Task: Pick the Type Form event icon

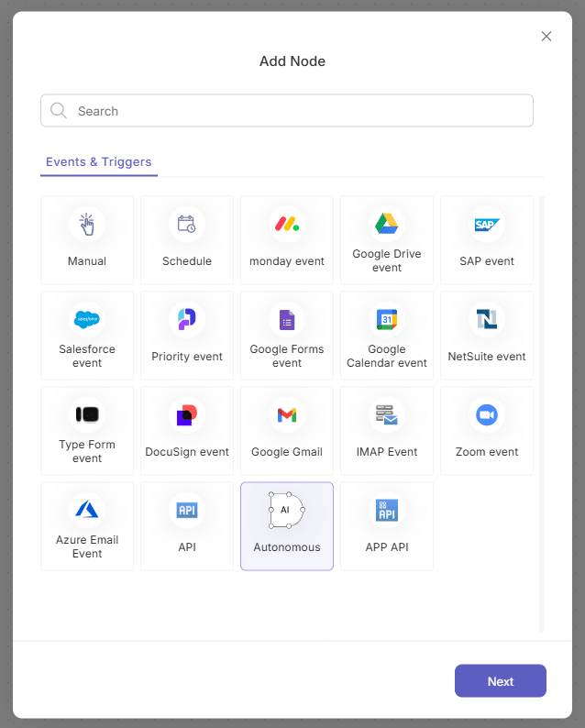Action: click(x=87, y=414)
